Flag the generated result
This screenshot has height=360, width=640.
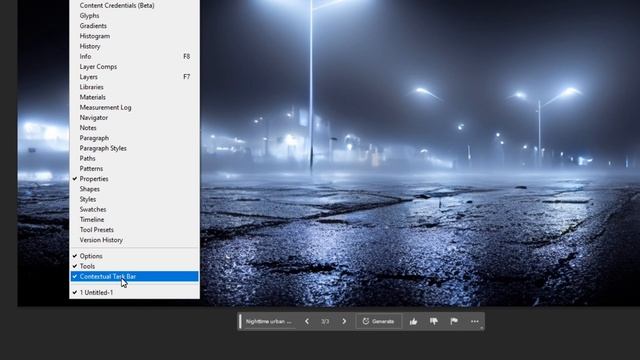pyautogui.click(x=454, y=322)
